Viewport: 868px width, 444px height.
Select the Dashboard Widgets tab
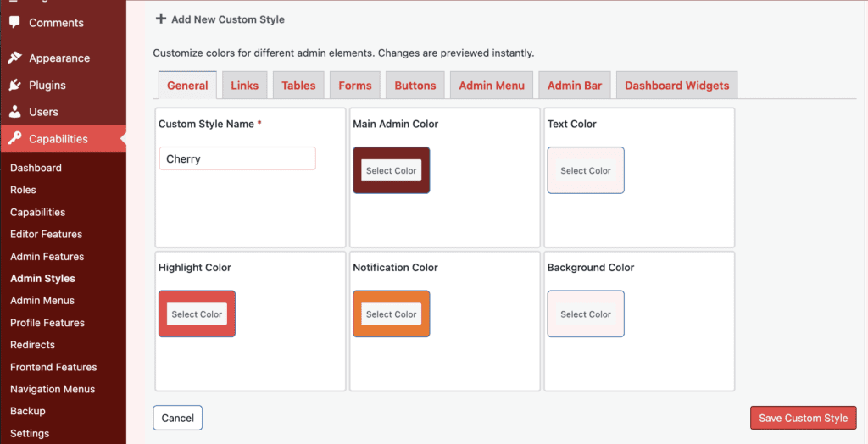[676, 86]
